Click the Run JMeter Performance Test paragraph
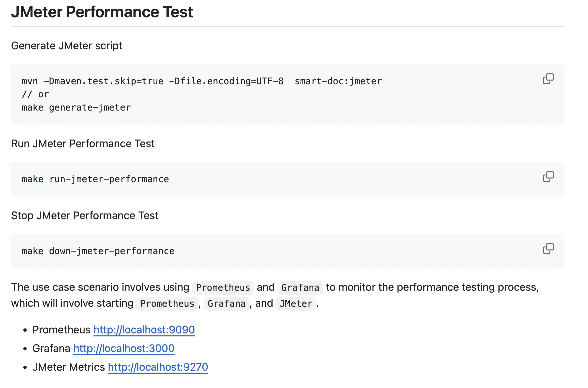Image resolution: width=588 pixels, height=388 pixels. click(x=83, y=144)
